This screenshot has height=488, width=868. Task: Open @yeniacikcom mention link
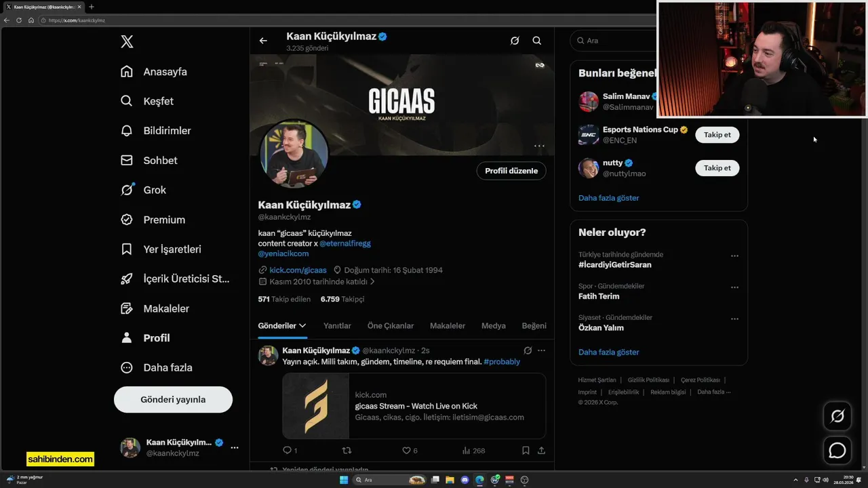pos(283,253)
